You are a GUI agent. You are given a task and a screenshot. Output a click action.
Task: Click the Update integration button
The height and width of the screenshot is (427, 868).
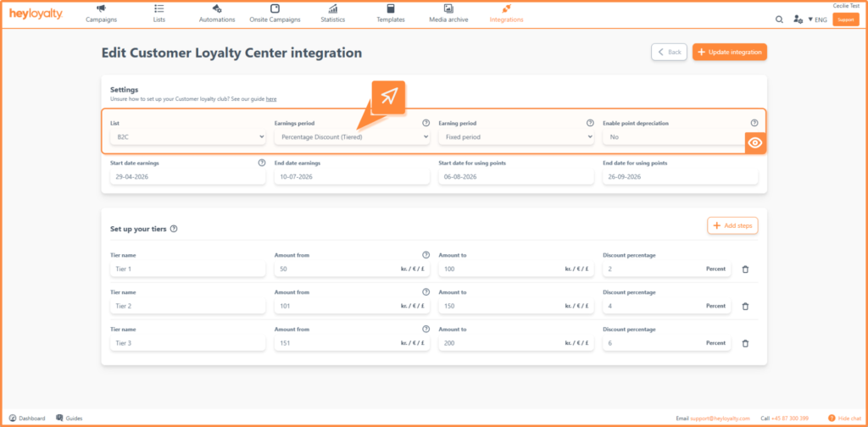[x=730, y=52]
